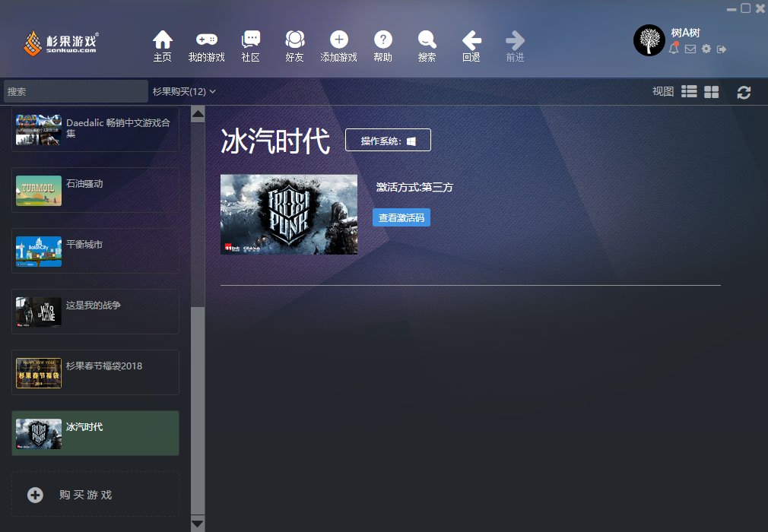Go back with the 回退 arrow
Viewport: 768px width, 532px height.
tap(471, 40)
